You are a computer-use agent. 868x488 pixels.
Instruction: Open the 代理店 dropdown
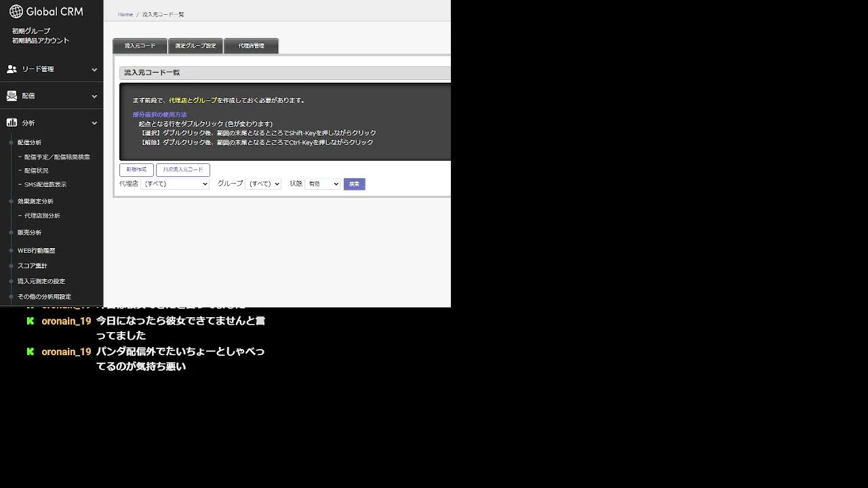point(175,184)
